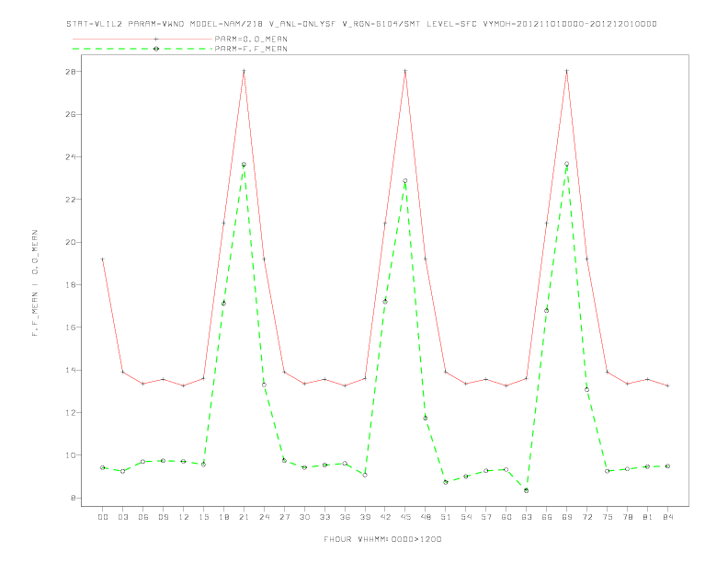Click x-axis tick label 51
This screenshot has height=563, width=728.
point(446,517)
